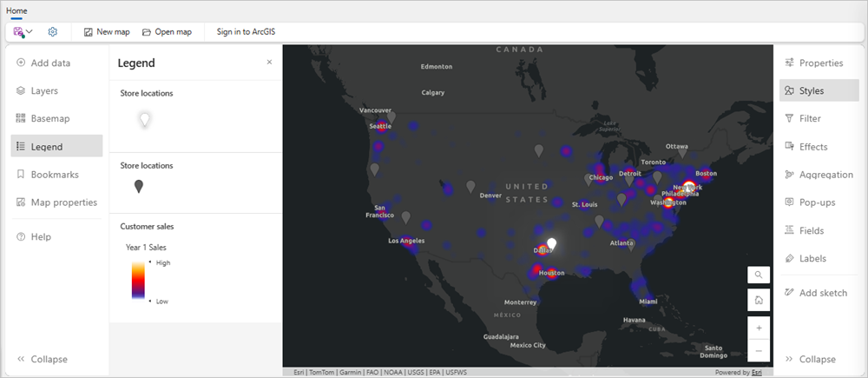Close the Legend panel

pyautogui.click(x=270, y=62)
